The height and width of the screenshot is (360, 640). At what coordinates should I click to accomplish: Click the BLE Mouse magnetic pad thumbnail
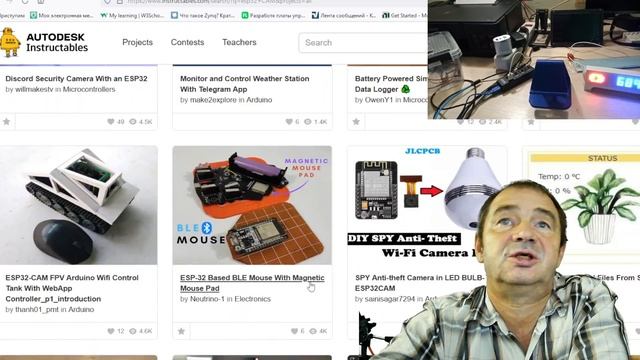click(x=252, y=205)
